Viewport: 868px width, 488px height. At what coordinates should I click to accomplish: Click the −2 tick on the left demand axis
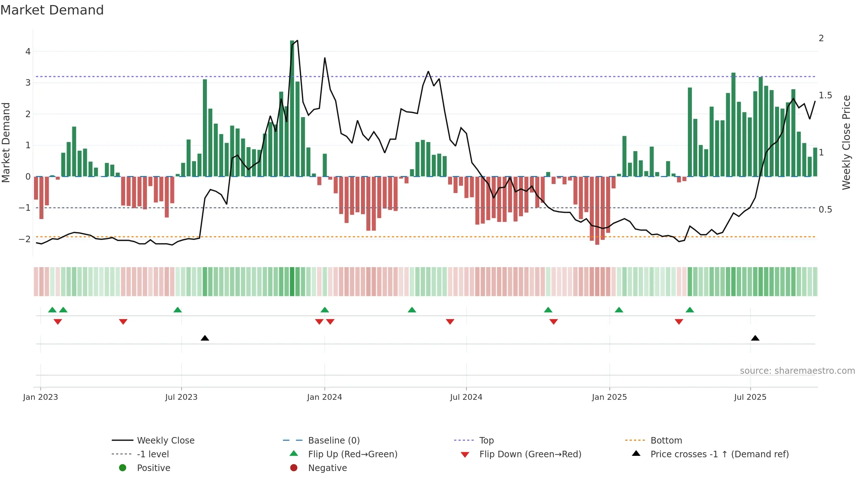pyautogui.click(x=25, y=239)
